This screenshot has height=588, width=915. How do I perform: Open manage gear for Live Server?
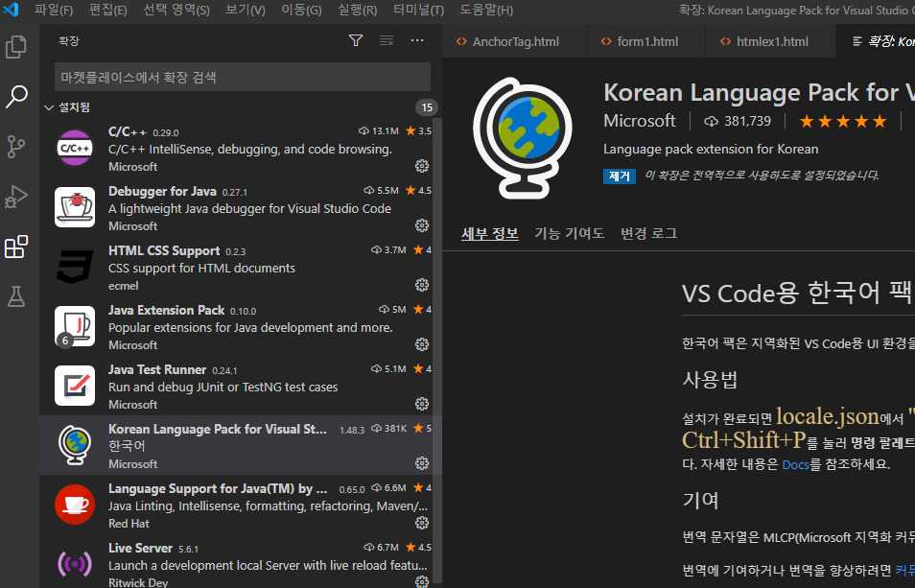click(x=422, y=581)
